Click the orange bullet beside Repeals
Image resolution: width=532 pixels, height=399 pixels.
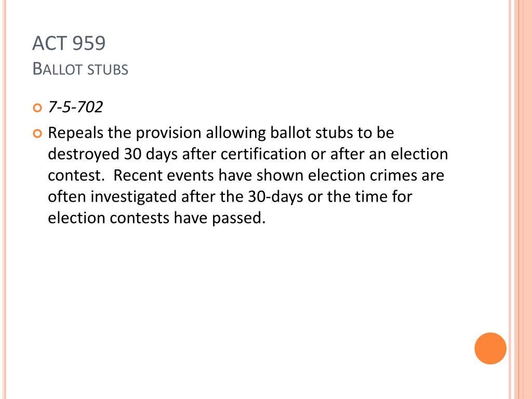(37, 134)
